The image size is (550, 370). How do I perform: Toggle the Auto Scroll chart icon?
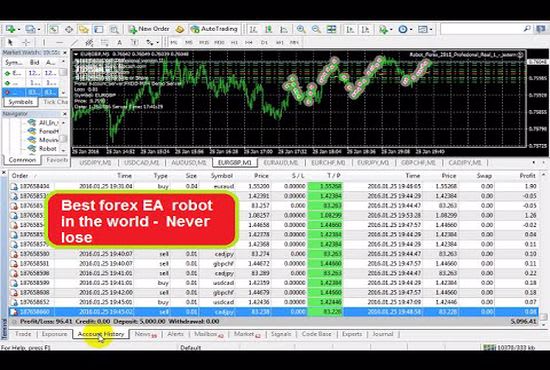pos(350,29)
